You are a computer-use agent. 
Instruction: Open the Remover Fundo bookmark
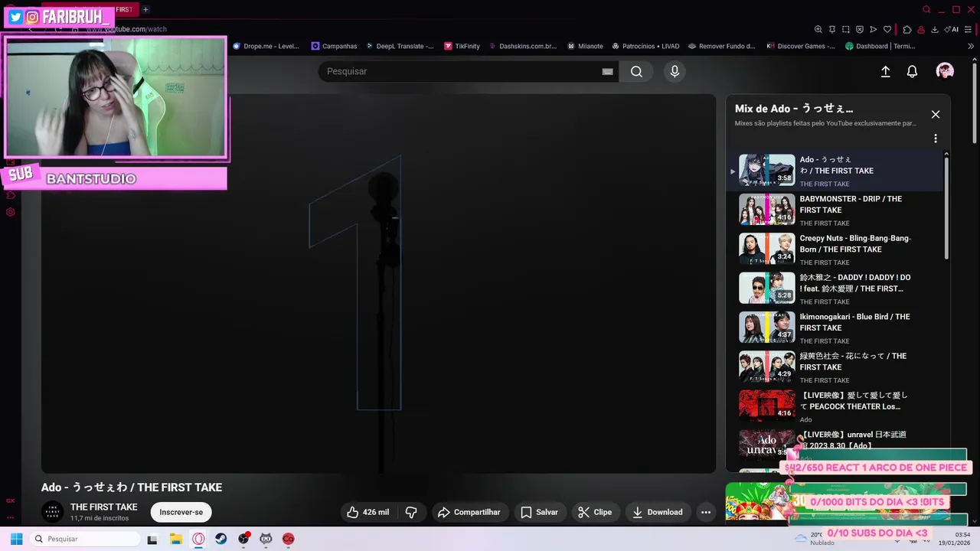click(x=722, y=46)
